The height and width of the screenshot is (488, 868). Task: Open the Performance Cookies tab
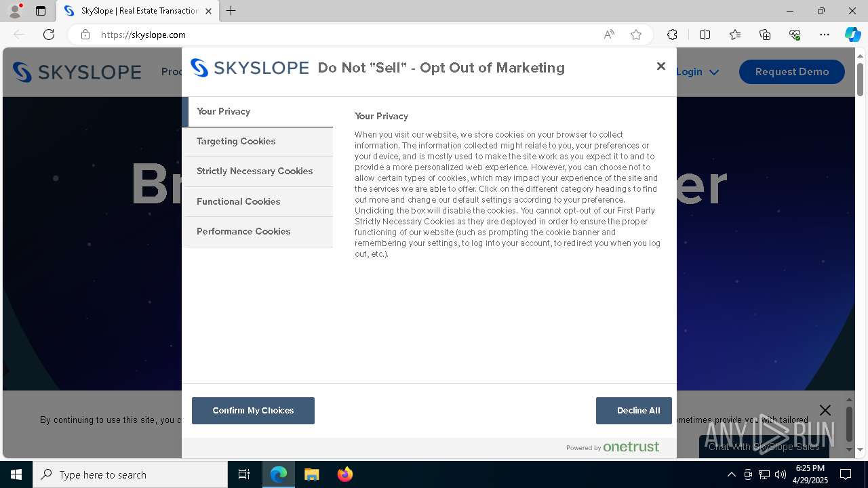click(258, 232)
